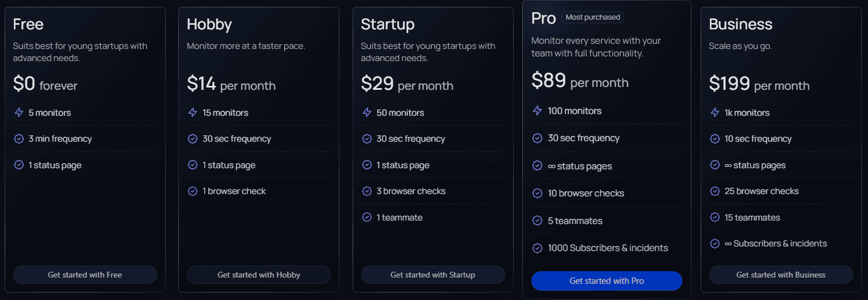Click check icon beside 1000 Subscribers & incidents
This screenshot has width=868, height=300.
point(537,248)
